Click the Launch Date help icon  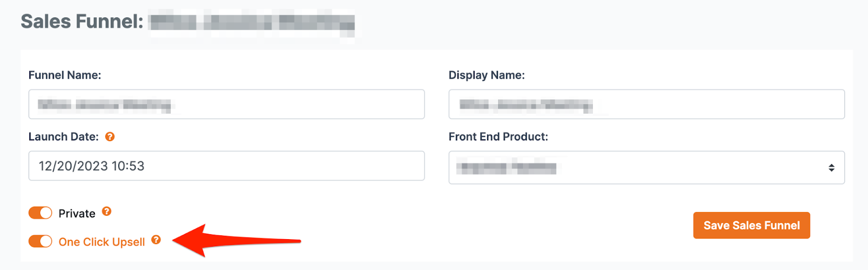(110, 137)
